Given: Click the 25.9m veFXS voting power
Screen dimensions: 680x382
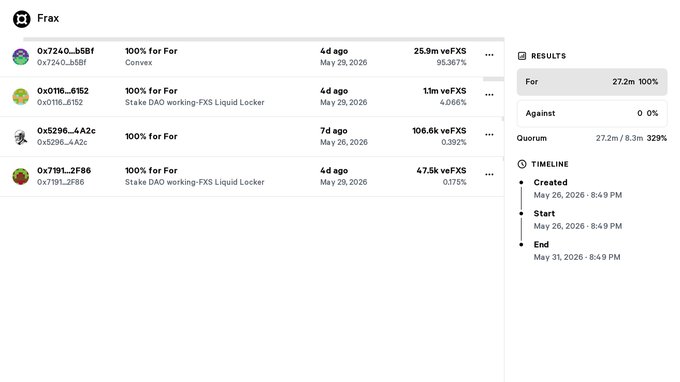Looking at the screenshot, I should click(440, 51).
